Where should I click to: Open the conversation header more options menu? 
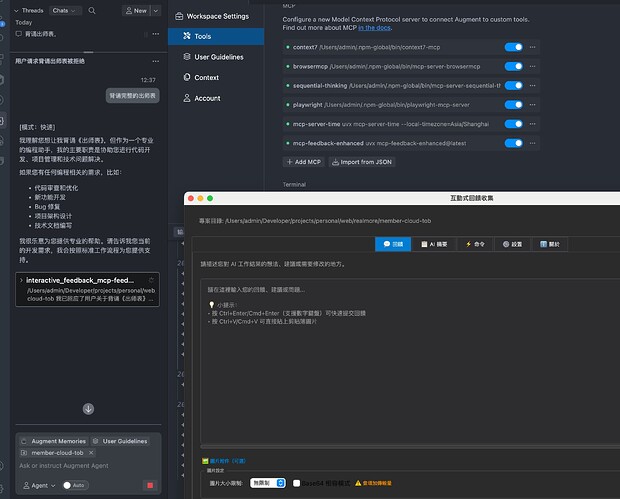pyautogui.click(x=156, y=61)
